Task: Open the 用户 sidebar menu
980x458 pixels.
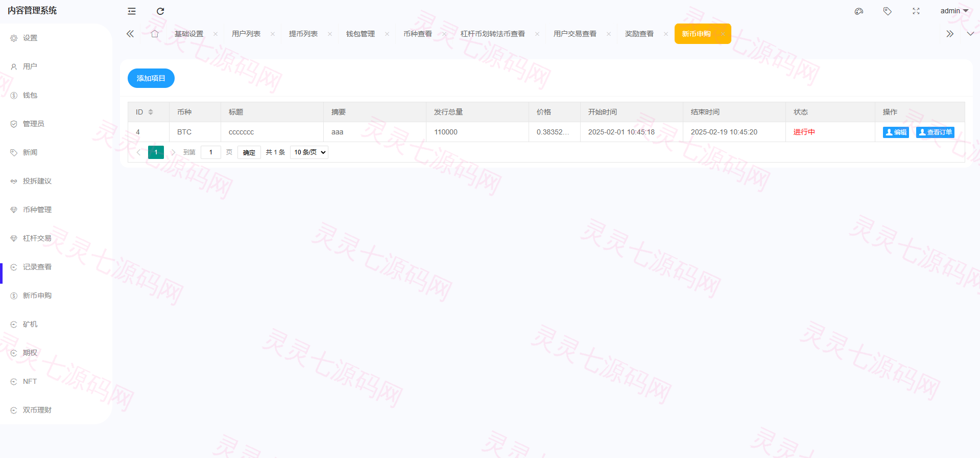Action: (30, 66)
